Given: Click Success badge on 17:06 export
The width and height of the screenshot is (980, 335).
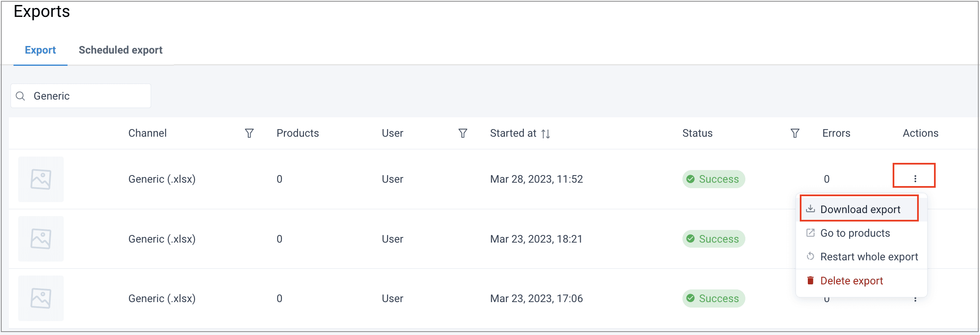Looking at the screenshot, I should (x=714, y=298).
